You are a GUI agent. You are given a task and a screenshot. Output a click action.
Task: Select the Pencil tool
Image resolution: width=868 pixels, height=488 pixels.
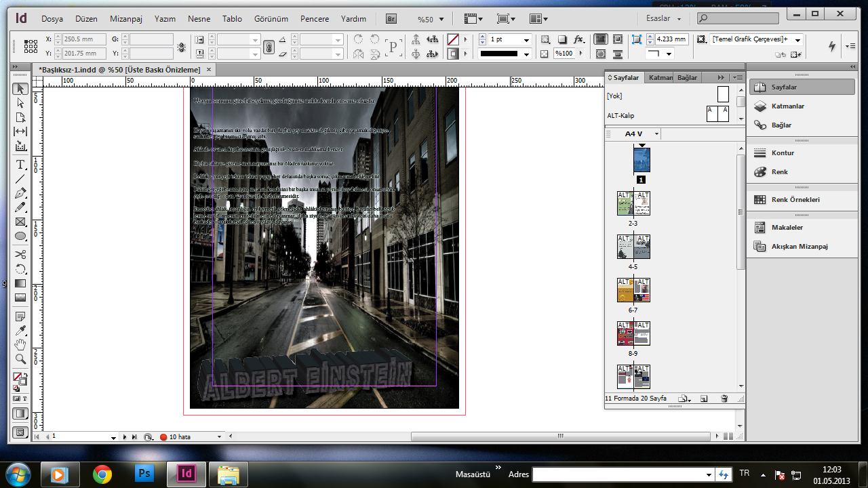20,207
